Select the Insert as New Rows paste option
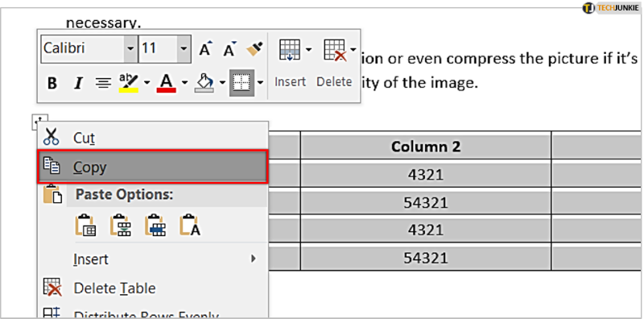 (155, 225)
